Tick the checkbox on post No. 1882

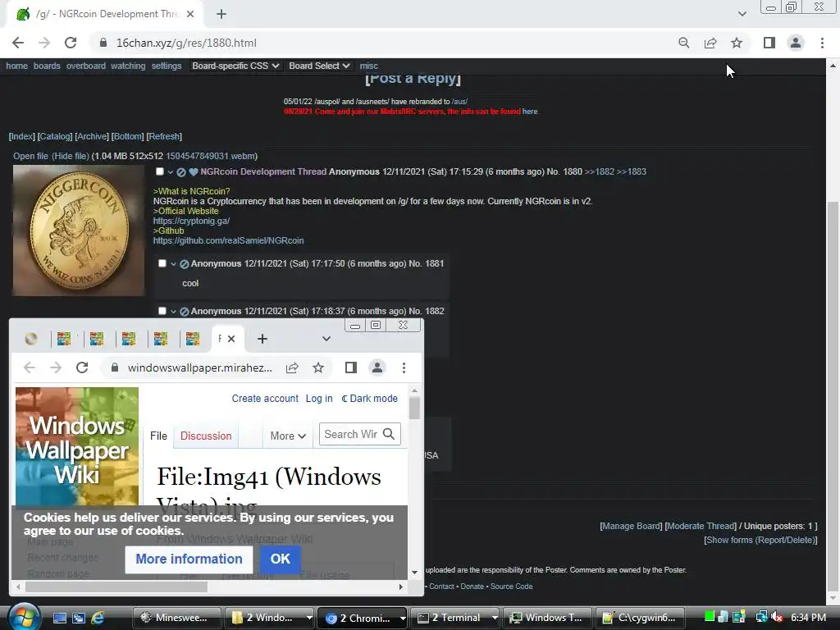click(162, 311)
